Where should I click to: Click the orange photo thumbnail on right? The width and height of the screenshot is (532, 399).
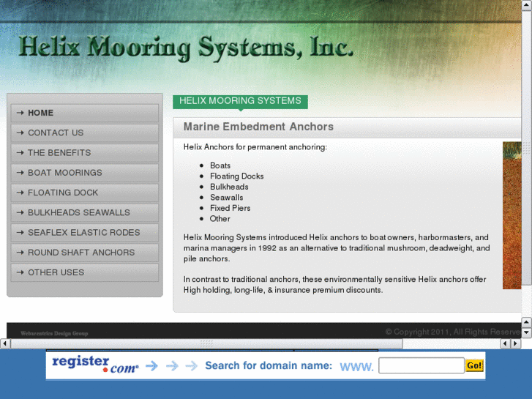coord(512,215)
